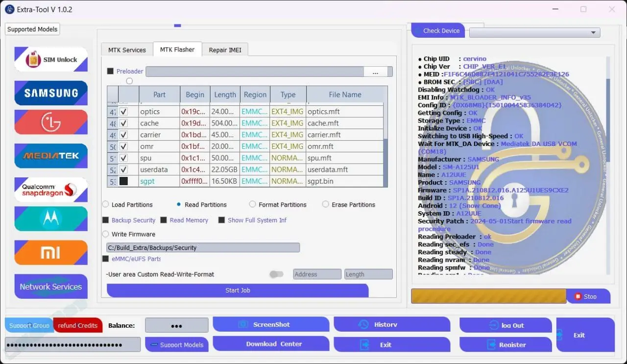The height and width of the screenshot is (364, 627).
Task: Click the log Out arrow icon
Action: [493, 325]
